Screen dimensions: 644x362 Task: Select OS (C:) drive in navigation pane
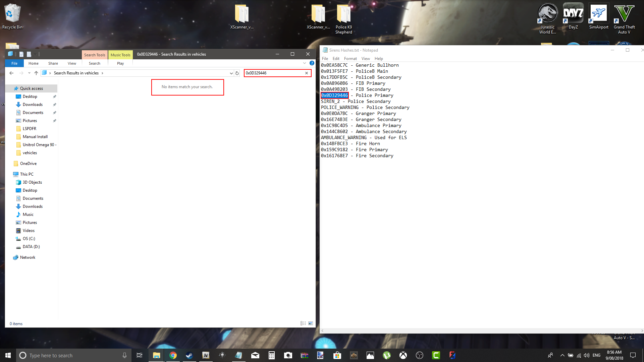tap(29, 239)
